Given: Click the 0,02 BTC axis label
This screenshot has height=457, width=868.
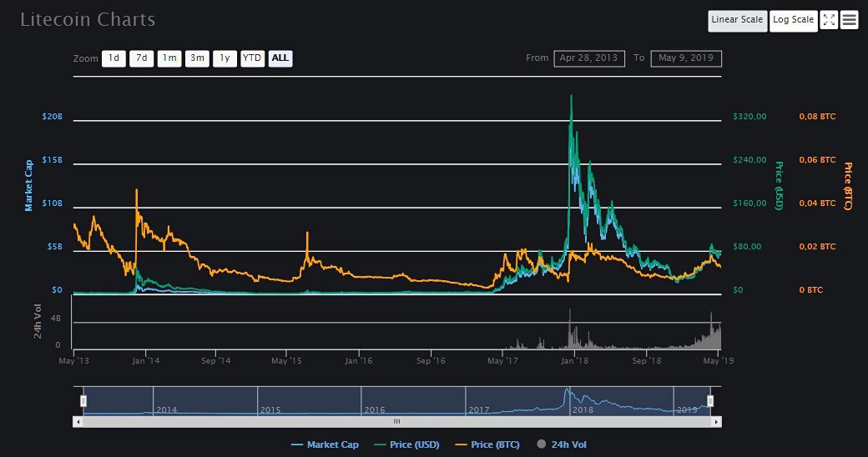Looking at the screenshot, I should pyautogui.click(x=817, y=247).
